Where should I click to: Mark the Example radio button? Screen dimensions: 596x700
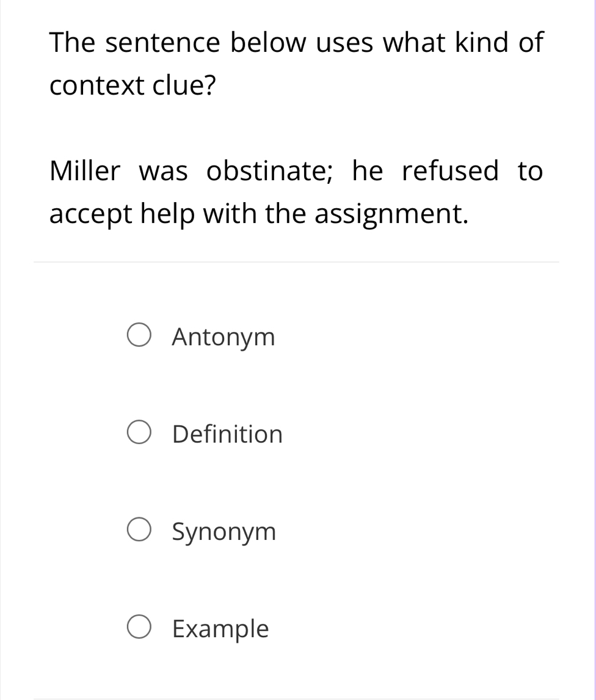pyautogui.click(x=139, y=628)
